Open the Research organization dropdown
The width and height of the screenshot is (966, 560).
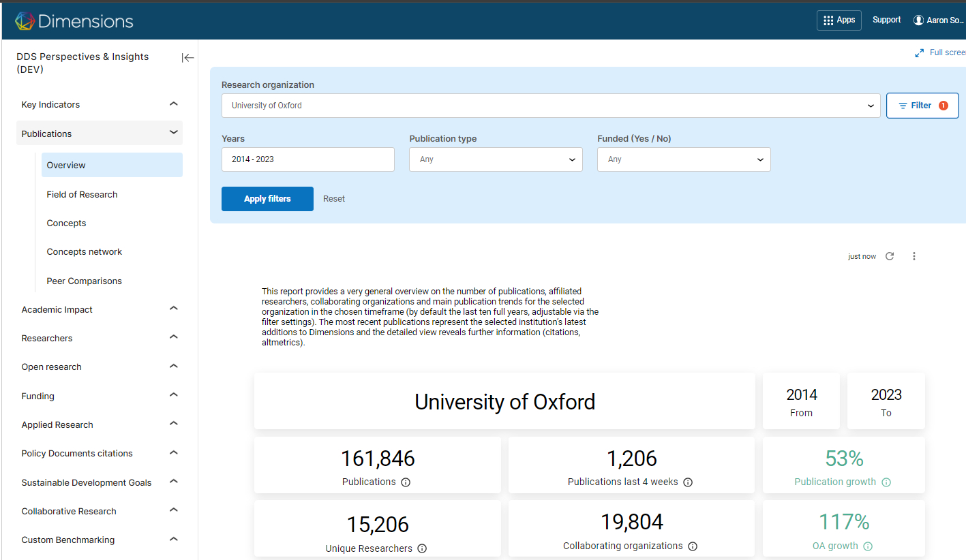[x=551, y=106]
